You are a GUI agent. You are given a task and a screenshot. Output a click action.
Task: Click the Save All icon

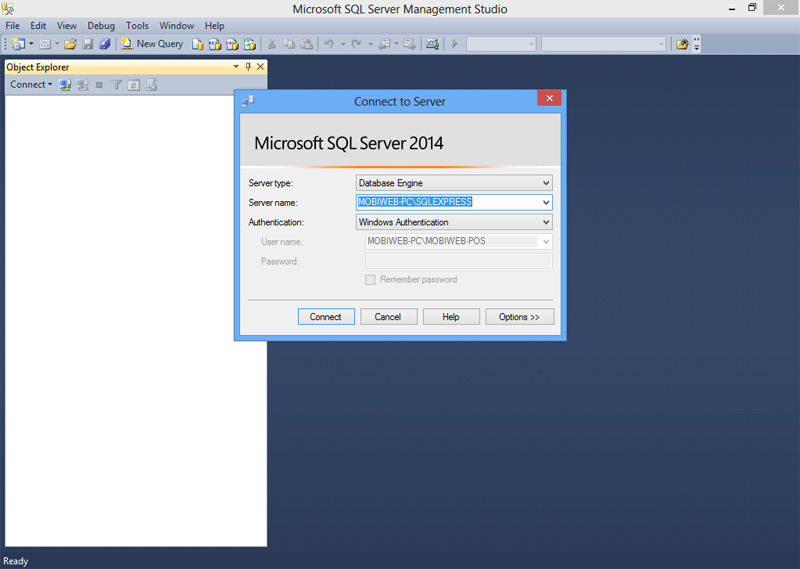(105, 44)
